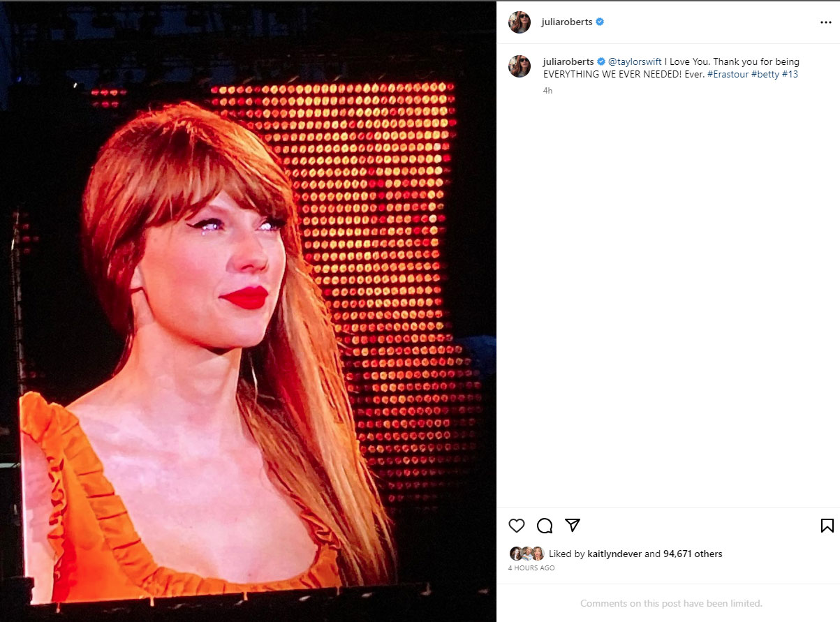This screenshot has width=840, height=622.
Task: Click the juliaroberts username in the caption
Action: 568,62
